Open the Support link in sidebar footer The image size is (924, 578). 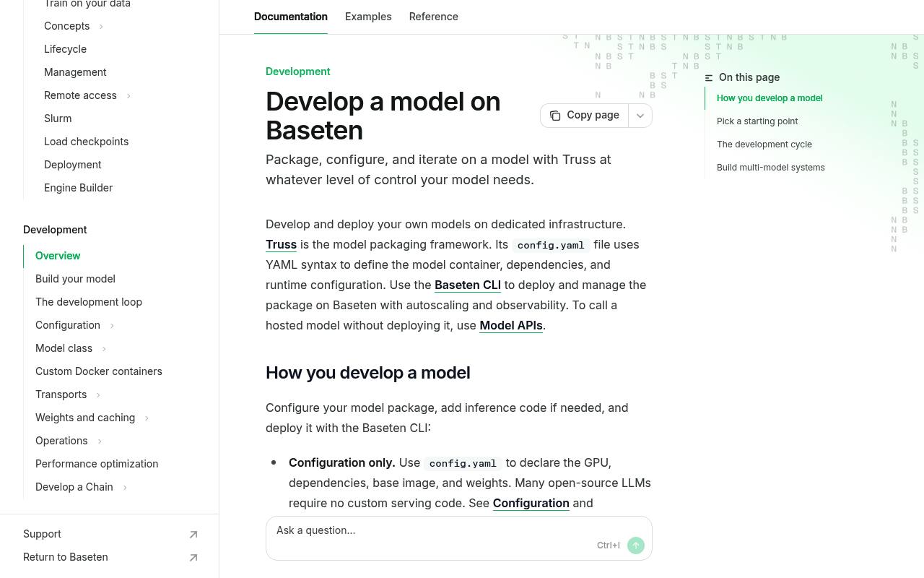point(42,534)
